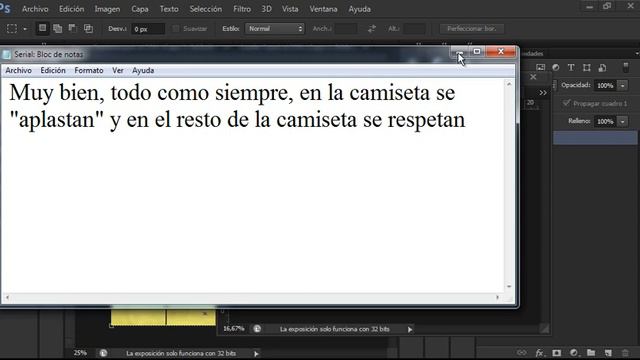Viewport: 640px width, 360px height.
Task: Open the Estilo Normal dropdown
Action: (x=275, y=29)
